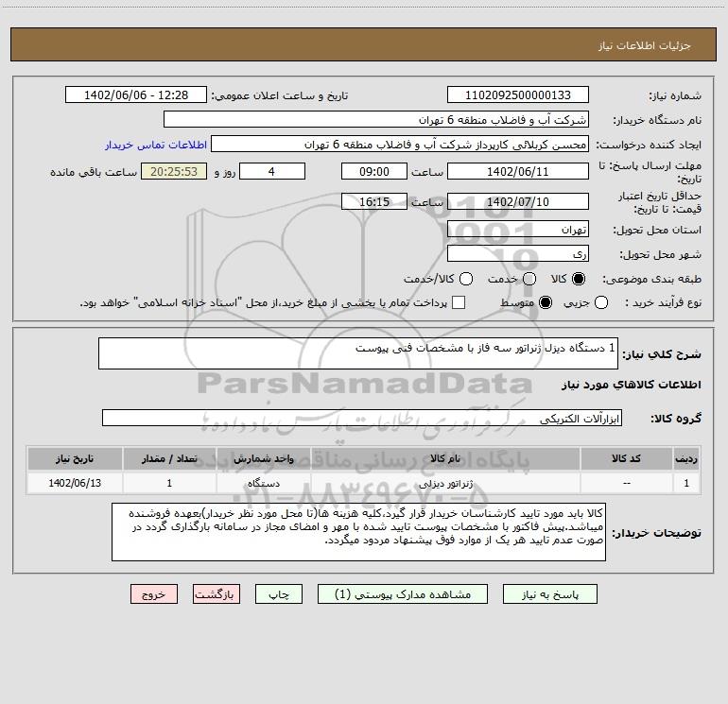The image size is (728, 704).
Task: Click the deadline time 09:00 field
Action: pos(374,171)
